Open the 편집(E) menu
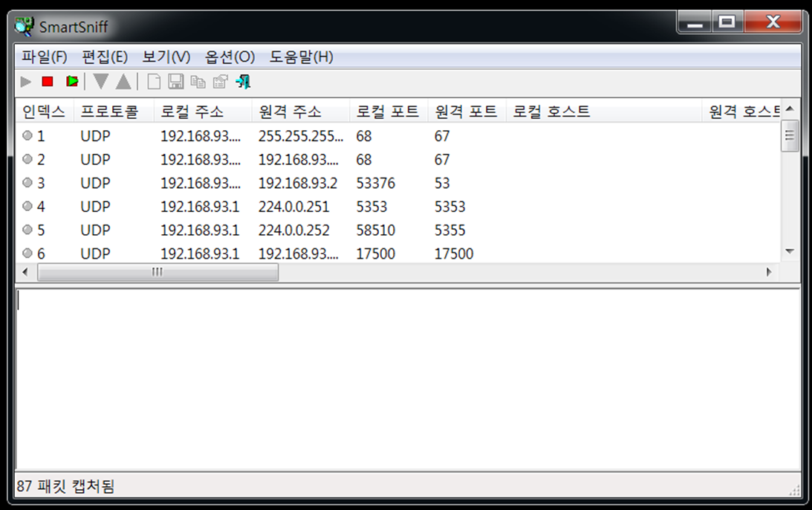Image resolution: width=812 pixels, height=510 pixels. click(x=105, y=57)
